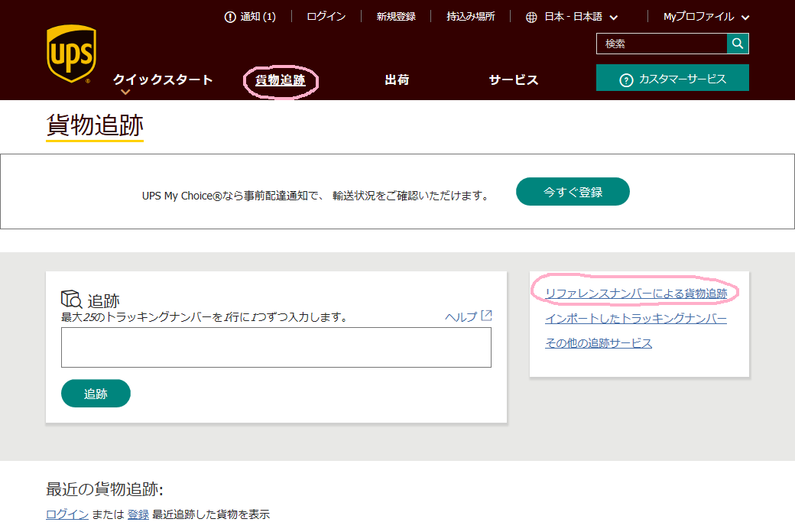Viewport: 795px width, 532px height.
Task: Open リファレンスナンバーによる貨物追跡 link
Action: pyautogui.click(x=636, y=294)
